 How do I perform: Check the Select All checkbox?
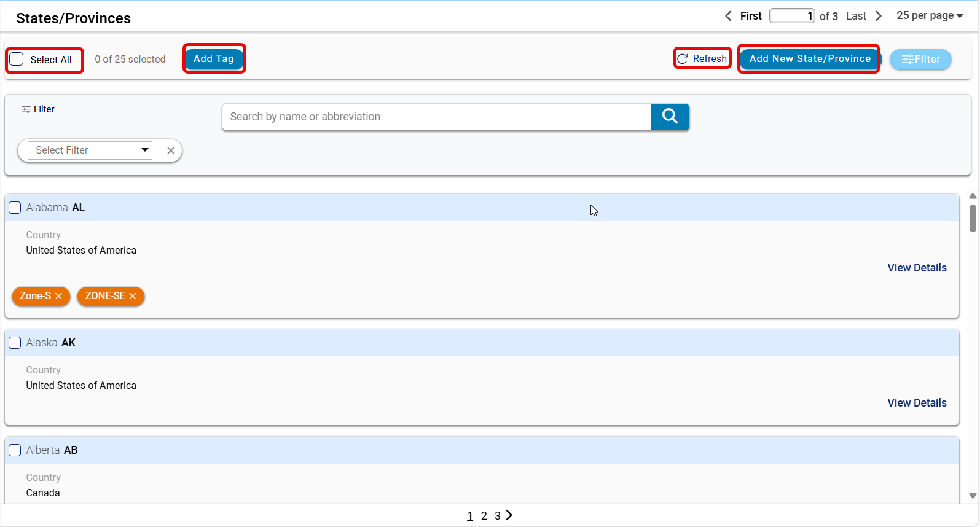click(17, 59)
